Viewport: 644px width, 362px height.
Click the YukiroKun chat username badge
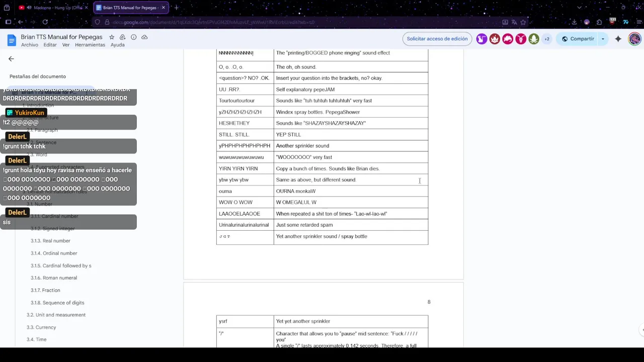coord(26,113)
